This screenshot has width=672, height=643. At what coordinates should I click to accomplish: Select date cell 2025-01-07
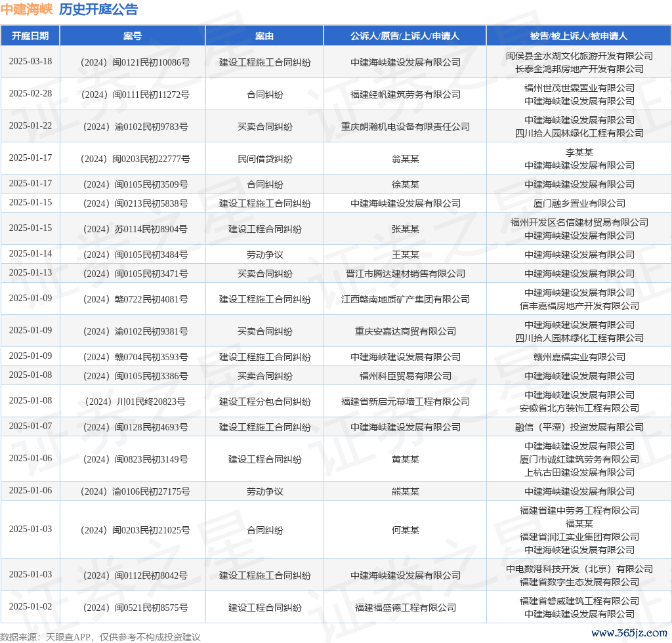point(30,426)
